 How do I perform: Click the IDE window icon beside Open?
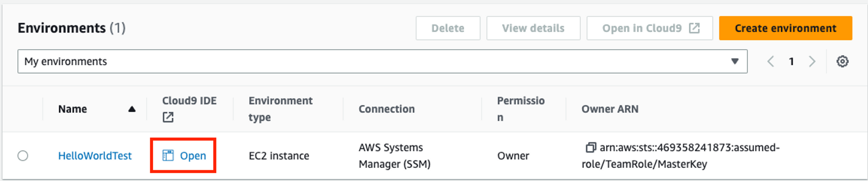(x=168, y=155)
